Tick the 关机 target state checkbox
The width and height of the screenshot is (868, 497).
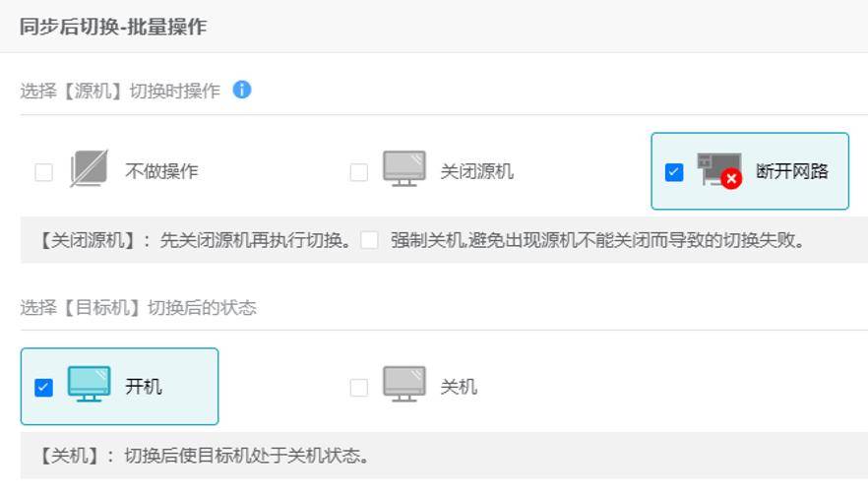(x=358, y=388)
